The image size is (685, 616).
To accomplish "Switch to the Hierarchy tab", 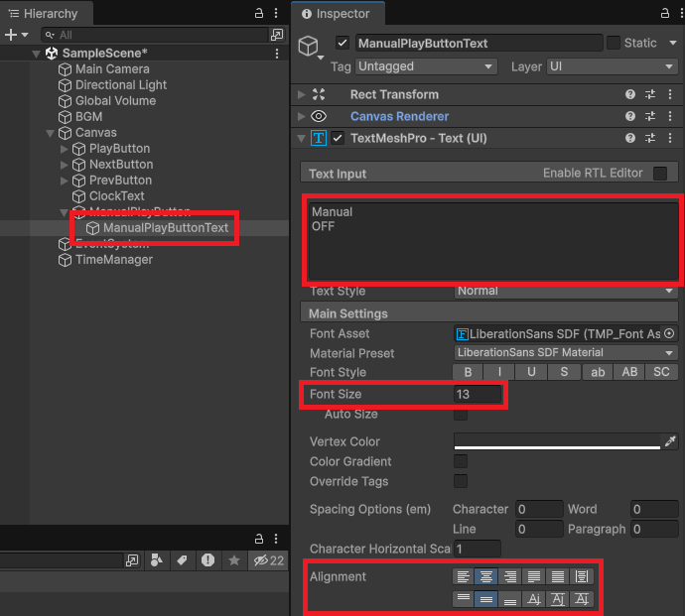I will tap(43, 14).
